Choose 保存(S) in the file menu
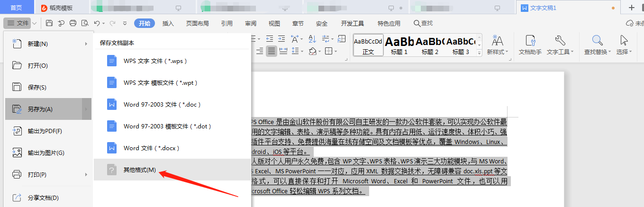This screenshot has width=644, height=207. 48,87
